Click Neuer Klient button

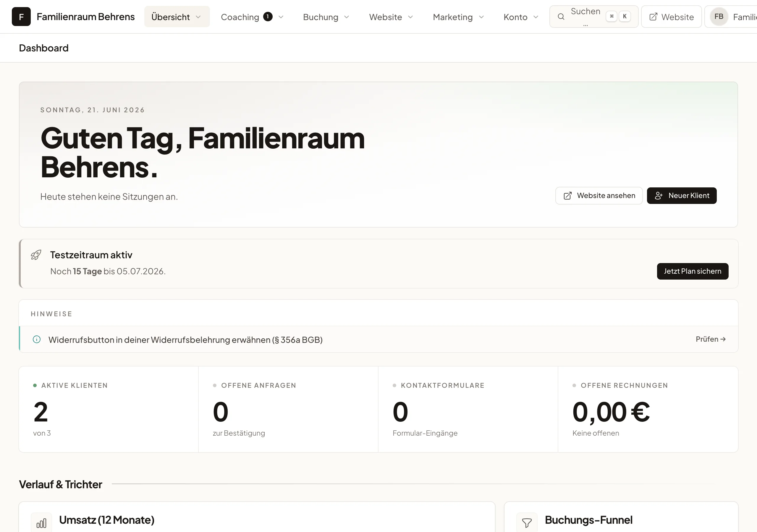click(682, 196)
